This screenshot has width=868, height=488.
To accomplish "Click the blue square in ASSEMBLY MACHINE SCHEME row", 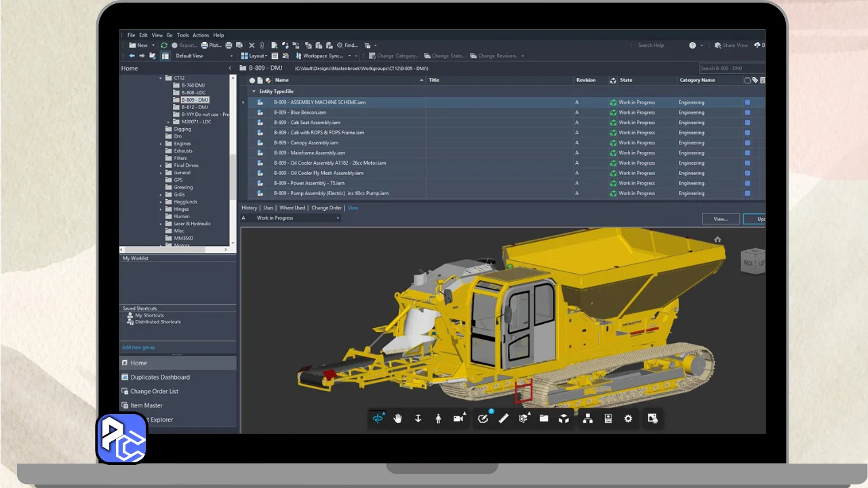I will (747, 102).
